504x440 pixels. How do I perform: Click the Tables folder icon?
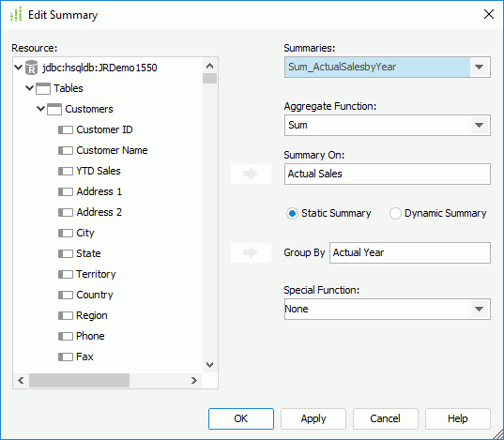click(43, 88)
